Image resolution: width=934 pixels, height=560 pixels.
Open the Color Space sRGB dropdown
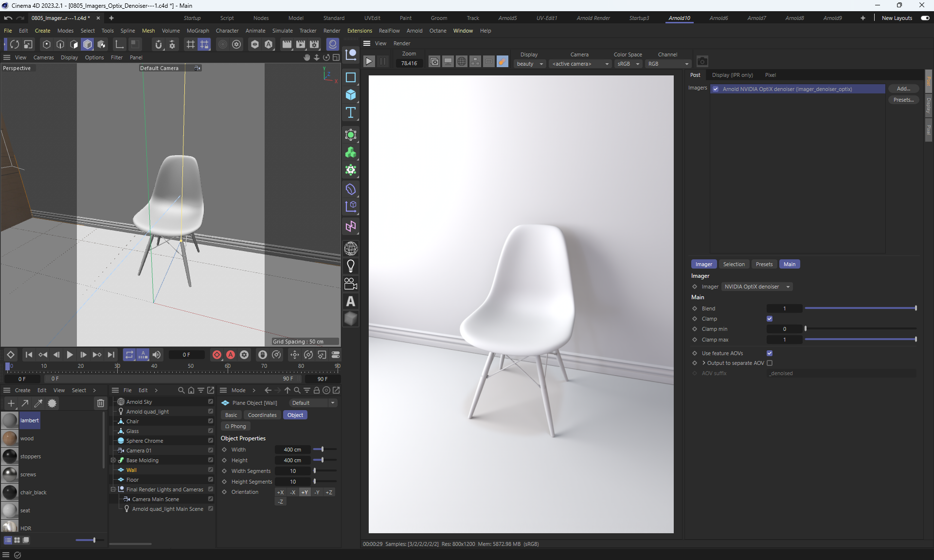pos(628,64)
